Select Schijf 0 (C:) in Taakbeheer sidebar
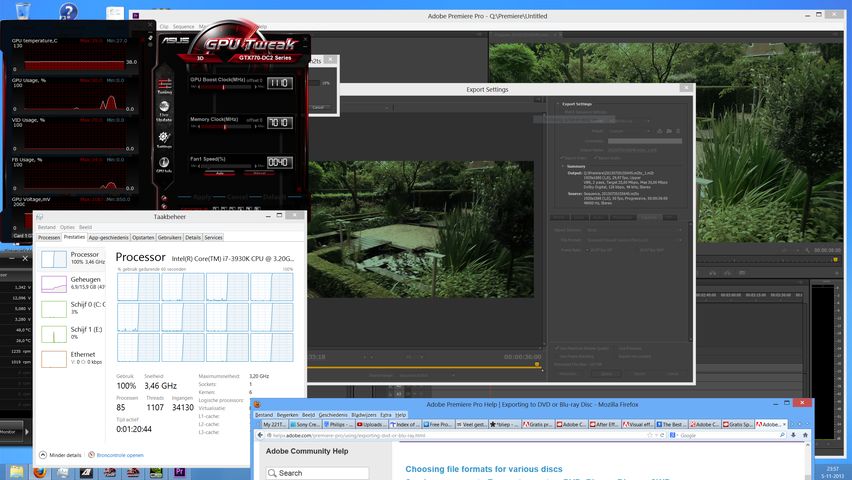The height and width of the screenshot is (480, 852). pyautogui.click(x=73, y=308)
